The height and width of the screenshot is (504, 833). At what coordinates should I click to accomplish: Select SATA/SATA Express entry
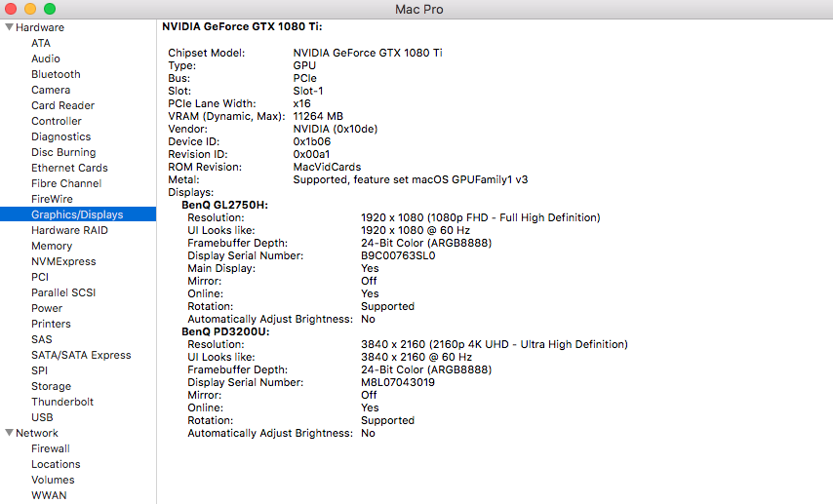[x=81, y=355]
